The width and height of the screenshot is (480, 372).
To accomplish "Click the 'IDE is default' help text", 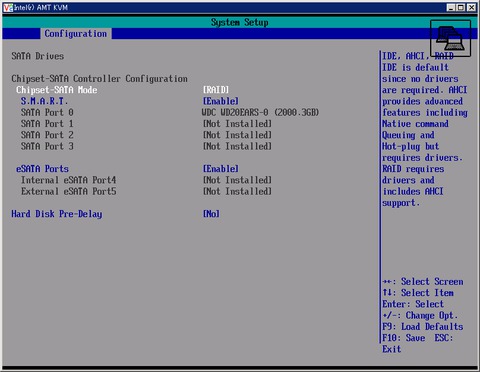I will coord(415,67).
